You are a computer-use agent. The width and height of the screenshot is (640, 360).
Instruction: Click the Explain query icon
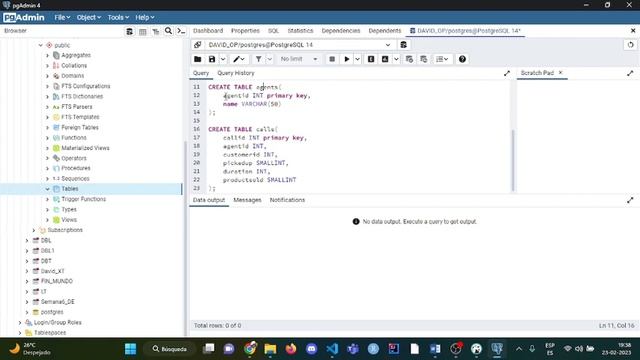tap(371, 59)
